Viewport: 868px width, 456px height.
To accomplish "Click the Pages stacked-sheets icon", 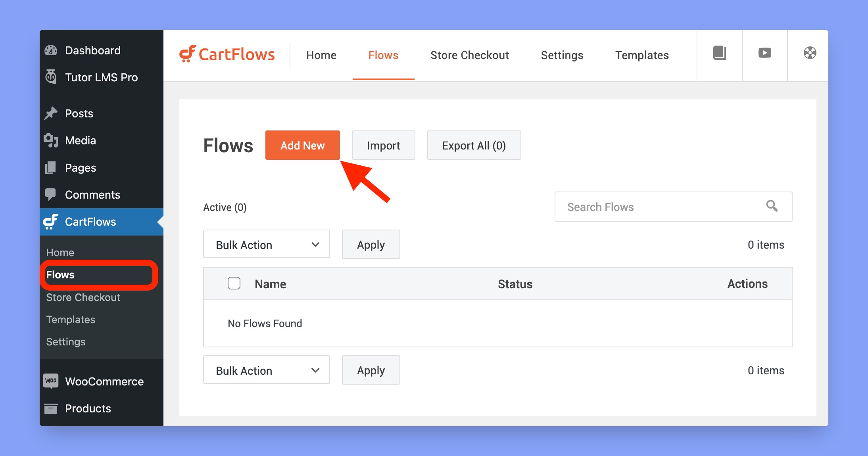I will tap(51, 167).
